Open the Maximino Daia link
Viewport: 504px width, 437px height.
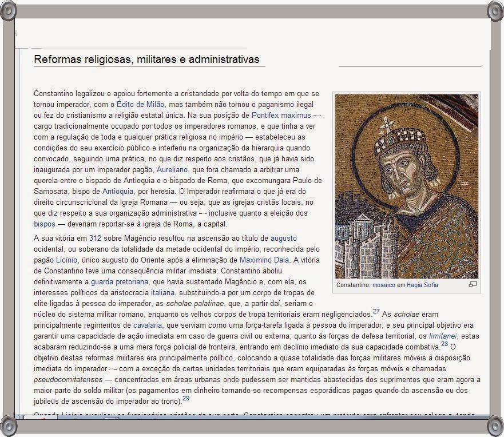click(264, 260)
